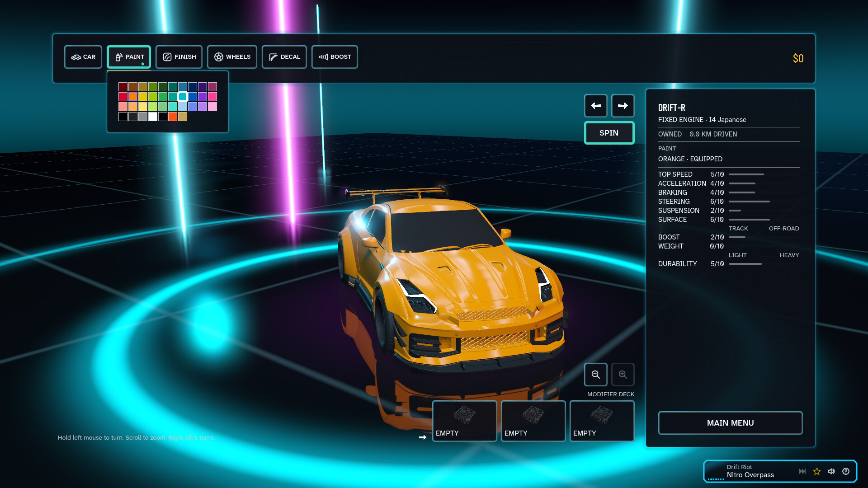868x488 pixels.
Task: Skip to the next music track
Action: 802,471
